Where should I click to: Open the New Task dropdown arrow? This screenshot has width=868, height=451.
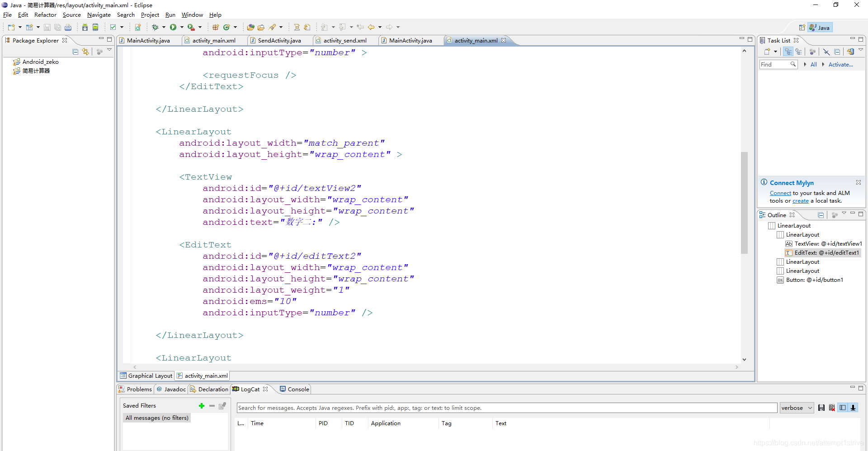click(x=775, y=52)
